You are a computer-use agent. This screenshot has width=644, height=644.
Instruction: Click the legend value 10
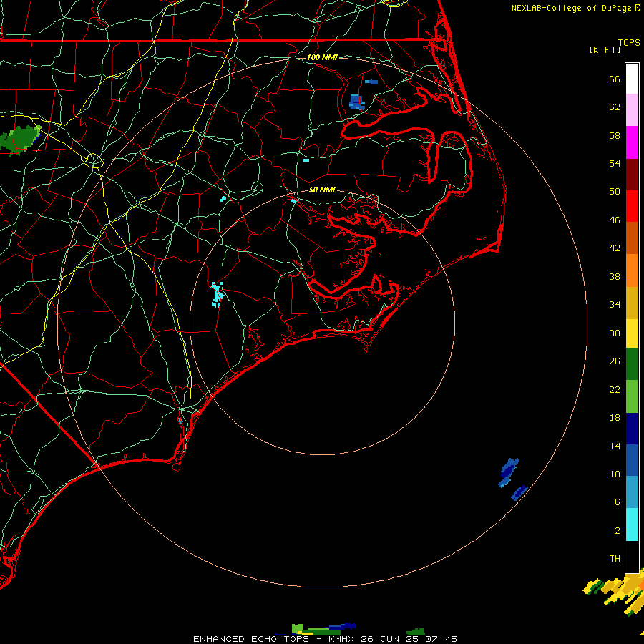point(615,474)
